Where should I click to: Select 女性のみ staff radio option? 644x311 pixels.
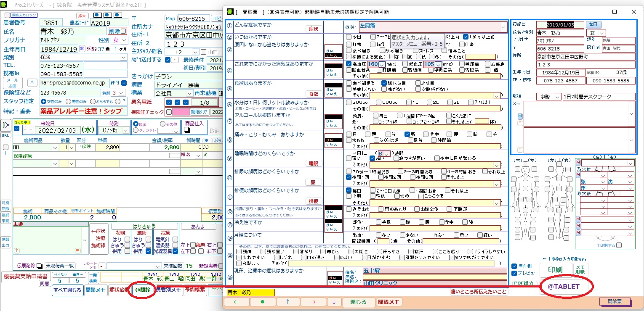tap(43, 101)
